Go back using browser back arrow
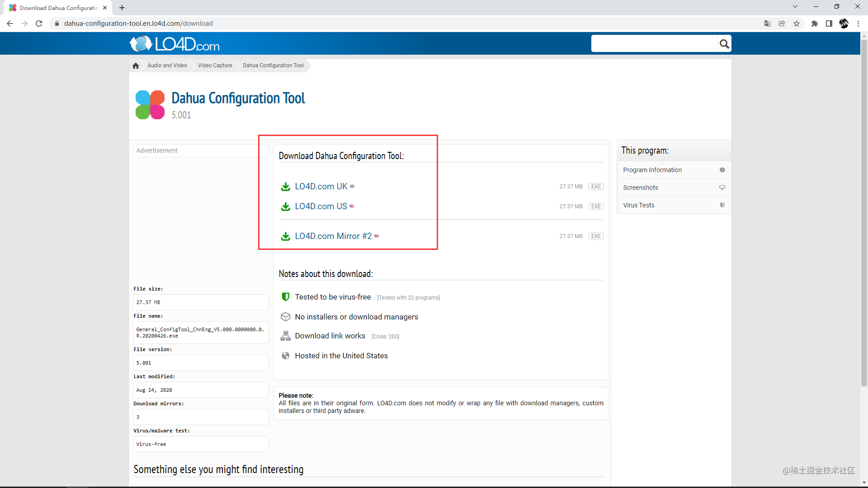Viewport: 868px width, 488px height. [x=10, y=23]
